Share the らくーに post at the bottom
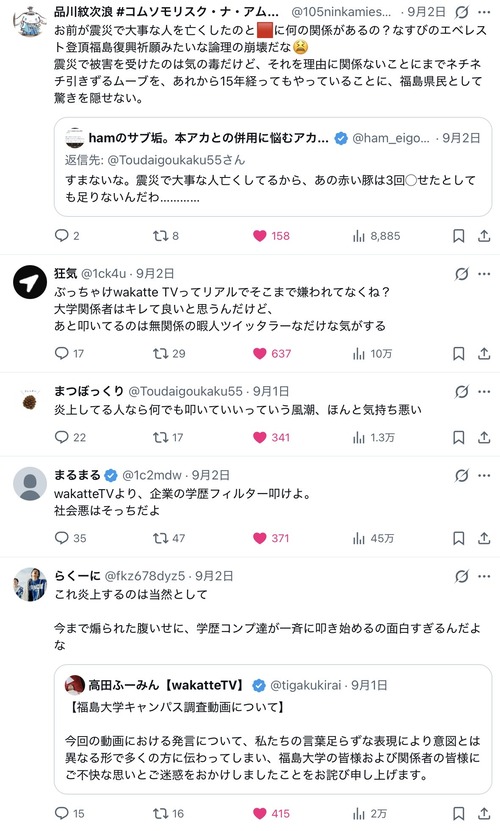The height and width of the screenshot is (831, 500). 484,814
